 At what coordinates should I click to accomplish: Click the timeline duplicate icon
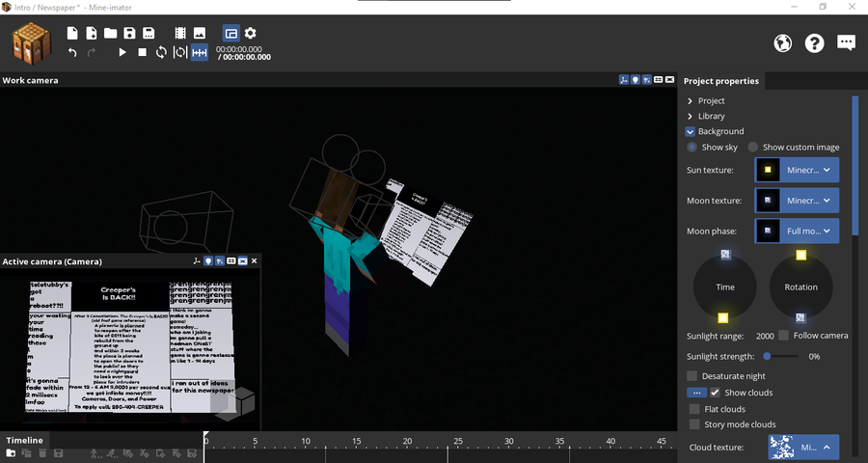click(x=26, y=453)
